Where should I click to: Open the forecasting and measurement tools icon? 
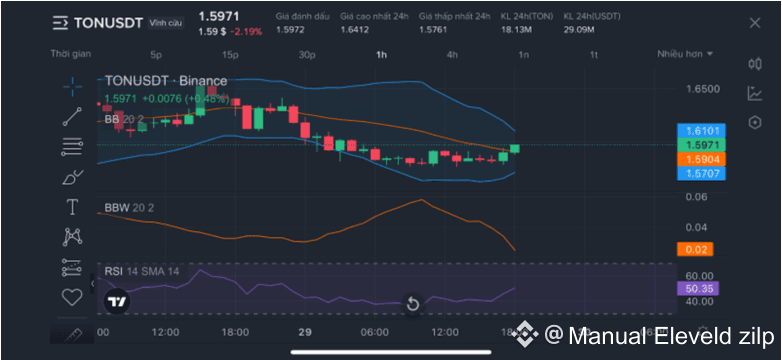(x=72, y=267)
